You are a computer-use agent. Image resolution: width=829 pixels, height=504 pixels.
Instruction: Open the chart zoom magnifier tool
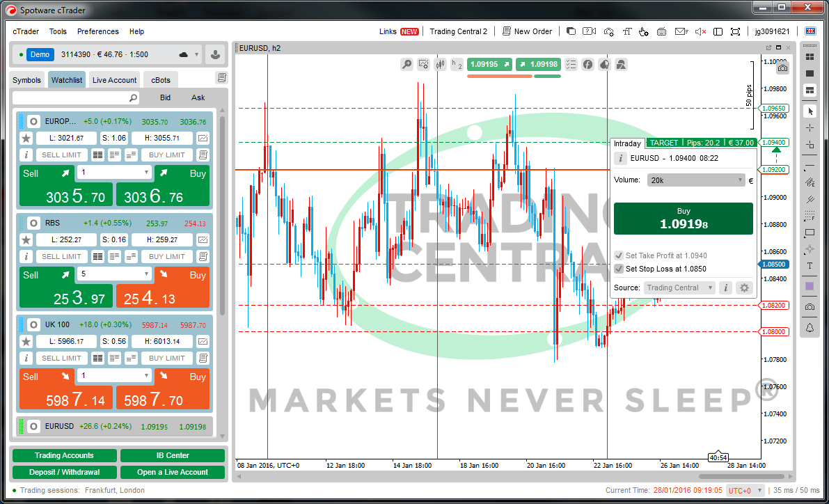coord(407,64)
